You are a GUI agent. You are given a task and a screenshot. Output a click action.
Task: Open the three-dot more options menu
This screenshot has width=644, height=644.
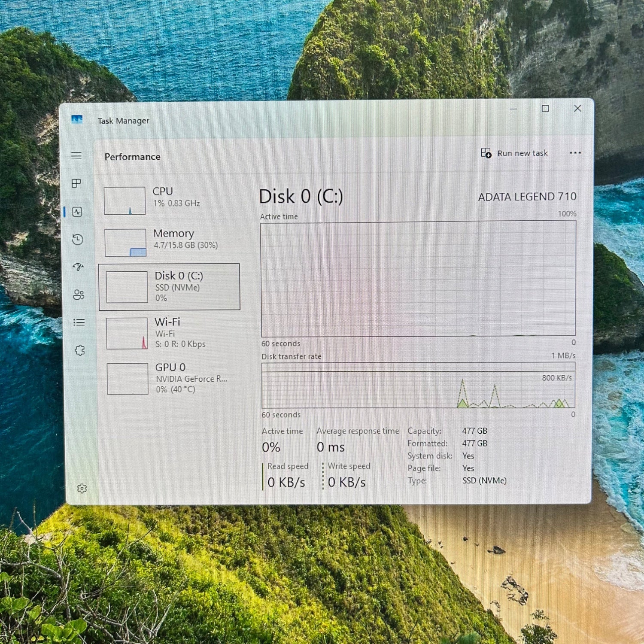(575, 153)
